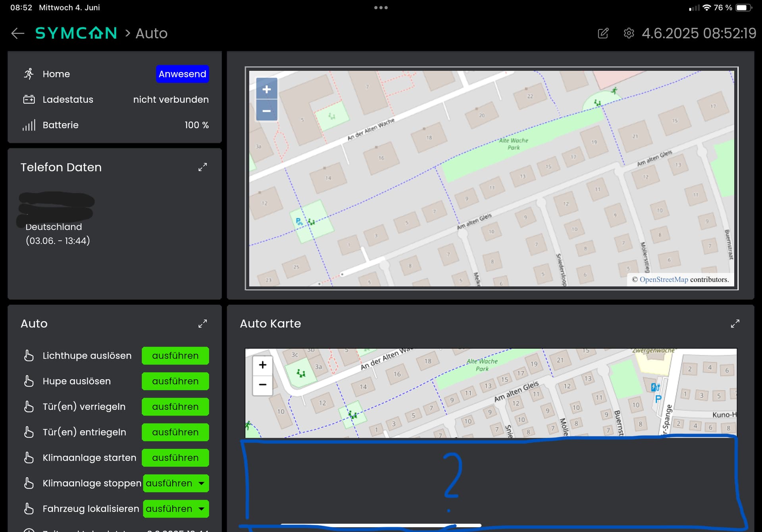Zoom in on the top map
The image size is (762, 532).
(x=267, y=89)
